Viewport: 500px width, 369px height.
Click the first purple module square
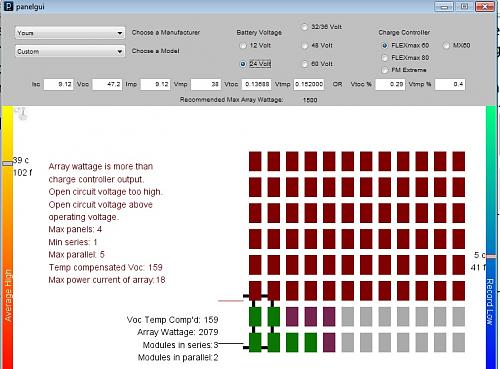click(292, 317)
